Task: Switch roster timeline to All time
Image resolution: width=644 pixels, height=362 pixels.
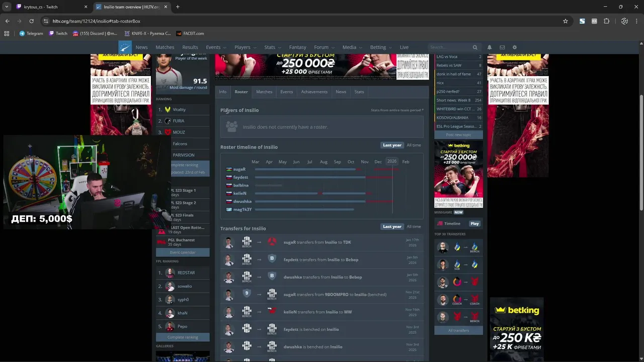Action: pos(414,145)
